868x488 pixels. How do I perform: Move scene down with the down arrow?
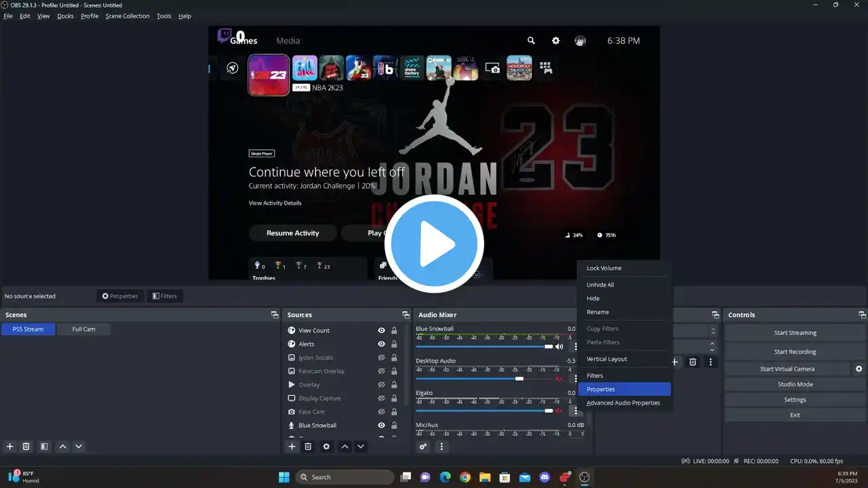[79, 447]
